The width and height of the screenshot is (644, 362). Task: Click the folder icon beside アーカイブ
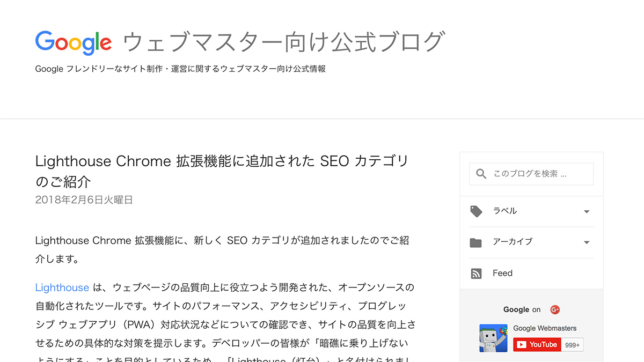(476, 242)
